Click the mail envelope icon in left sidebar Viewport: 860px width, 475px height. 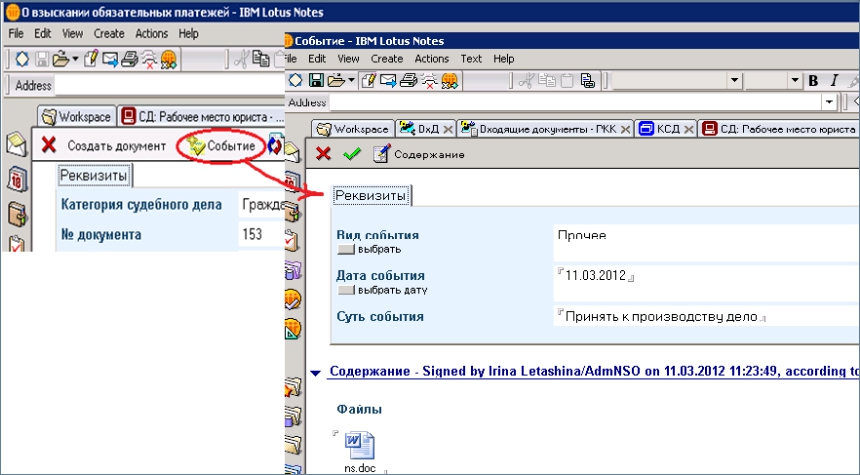17,145
